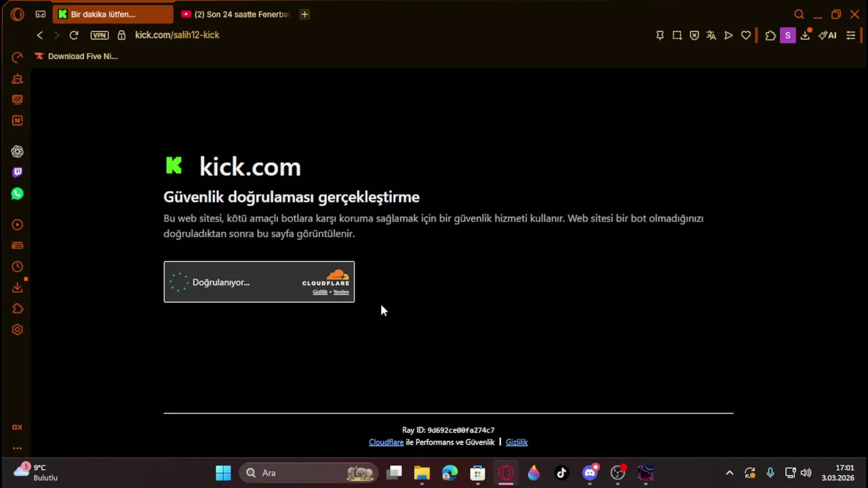868x488 pixels.
Task: Open the ad blocker shield icon
Action: tap(694, 35)
